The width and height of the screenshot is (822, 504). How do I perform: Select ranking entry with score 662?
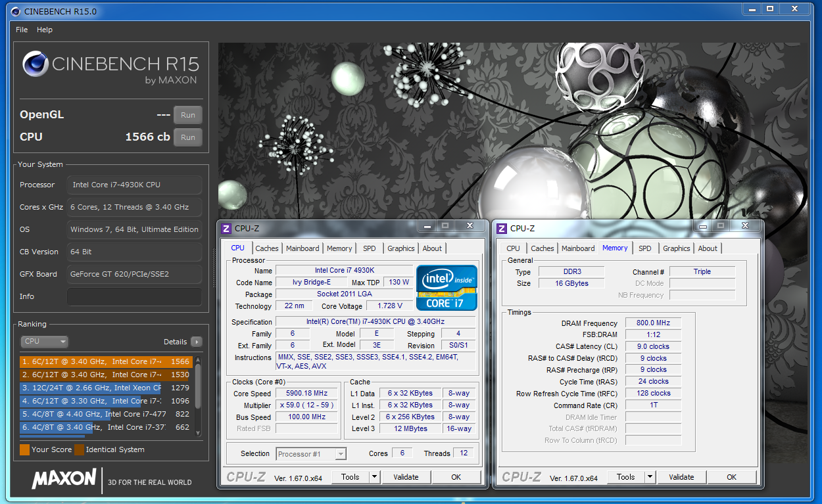[x=105, y=427]
